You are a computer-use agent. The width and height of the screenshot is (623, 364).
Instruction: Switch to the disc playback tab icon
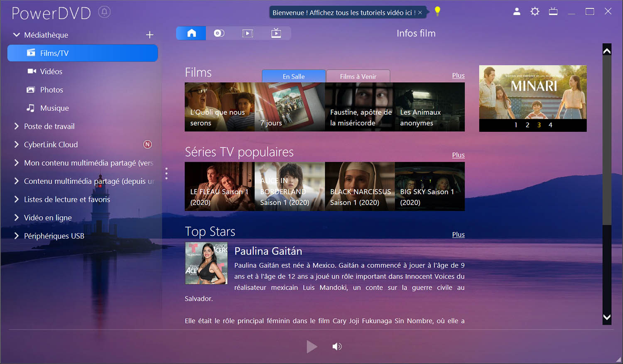pos(219,33)
